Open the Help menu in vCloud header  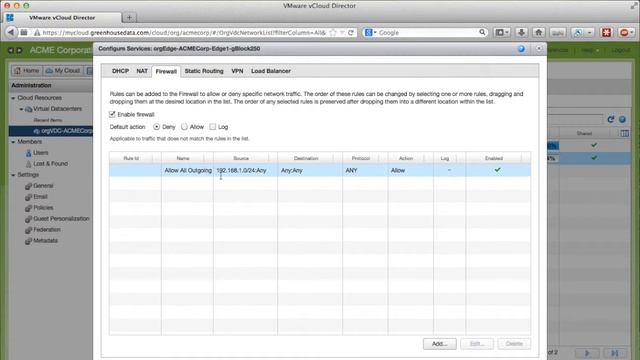coord(590,50)
